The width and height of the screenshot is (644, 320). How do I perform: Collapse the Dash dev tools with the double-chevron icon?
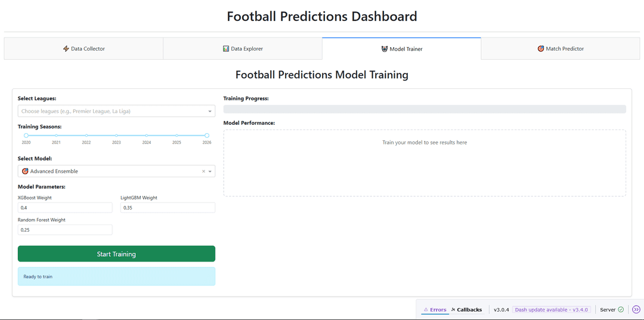(x=636, y=310)
